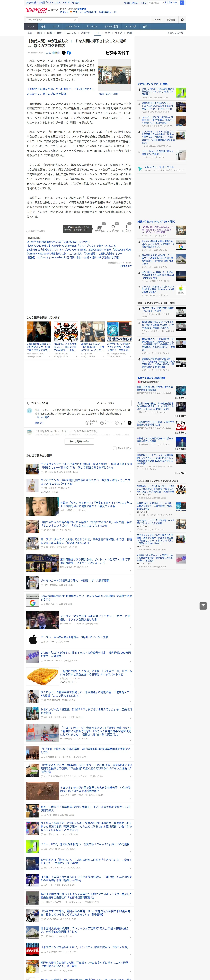Share first comment via X icon
This screenshot has width=210, height=980.
(x=130, y=423)
